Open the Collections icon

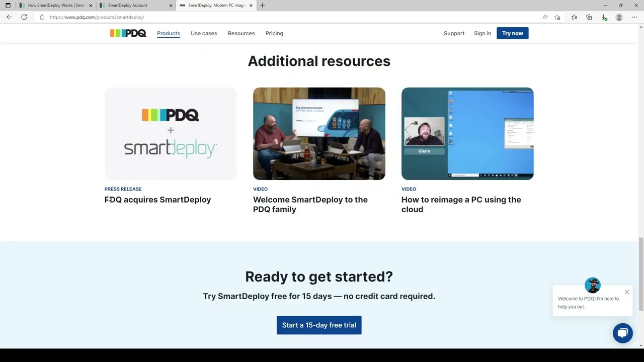coord(589,17)
